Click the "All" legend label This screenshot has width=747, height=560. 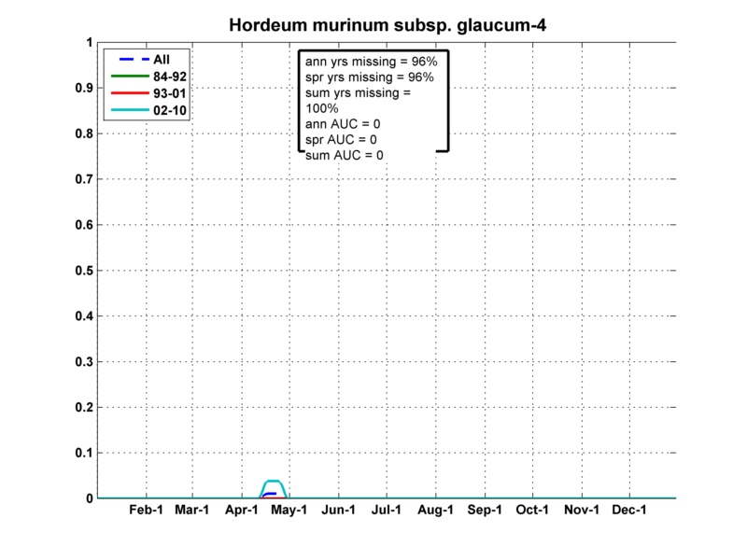click(162, 59)
